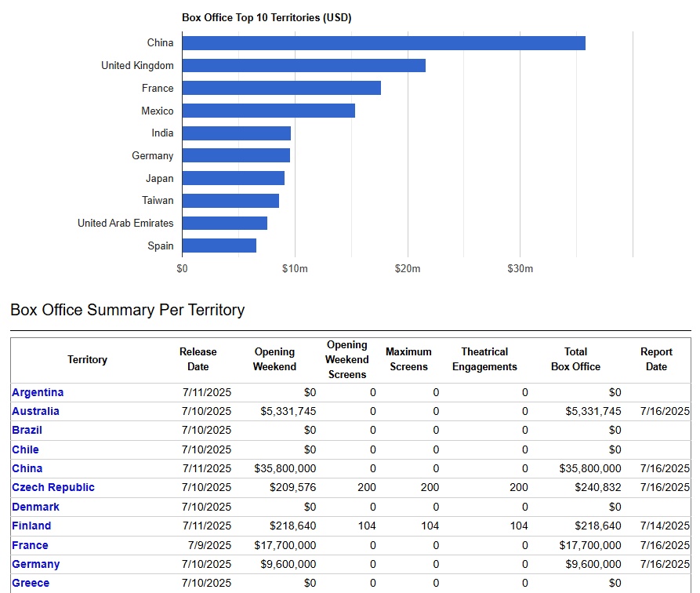
Task: Select France's total box office $17,700,000
Action: (x=590, y=545)
